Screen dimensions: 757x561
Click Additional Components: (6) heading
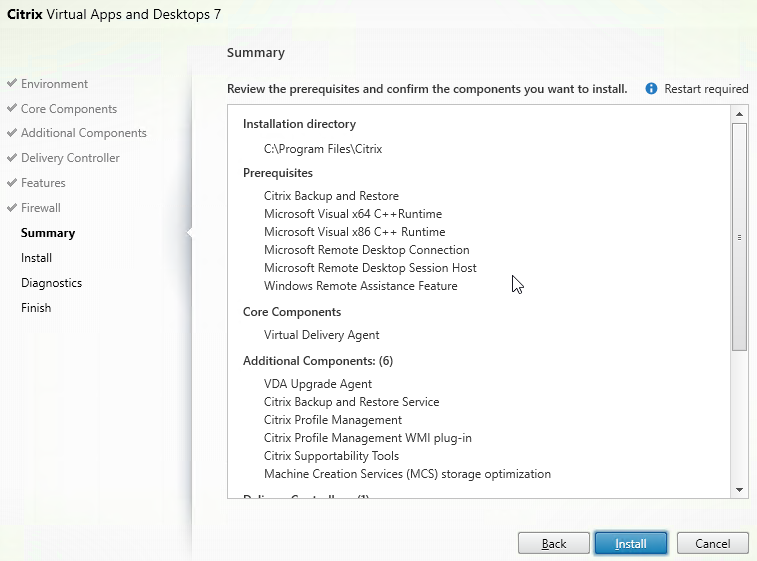coord(318,361)
